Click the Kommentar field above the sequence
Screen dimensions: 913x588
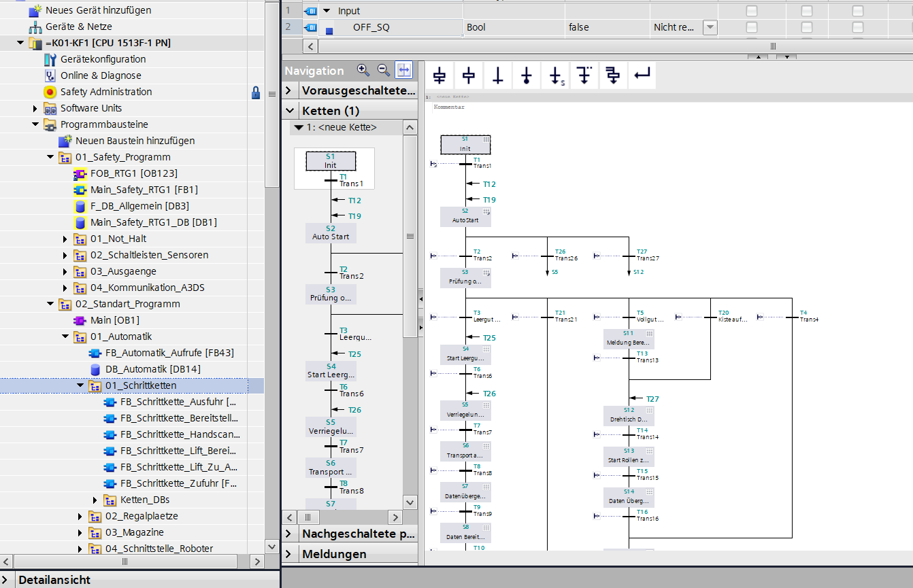click(449, 107)
